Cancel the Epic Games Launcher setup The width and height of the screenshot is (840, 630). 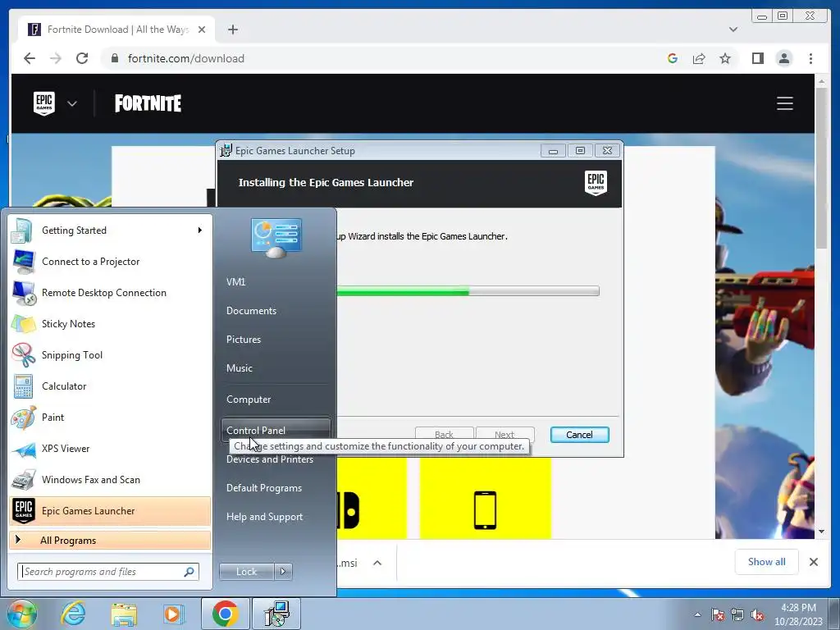click(x=579, y=435)
